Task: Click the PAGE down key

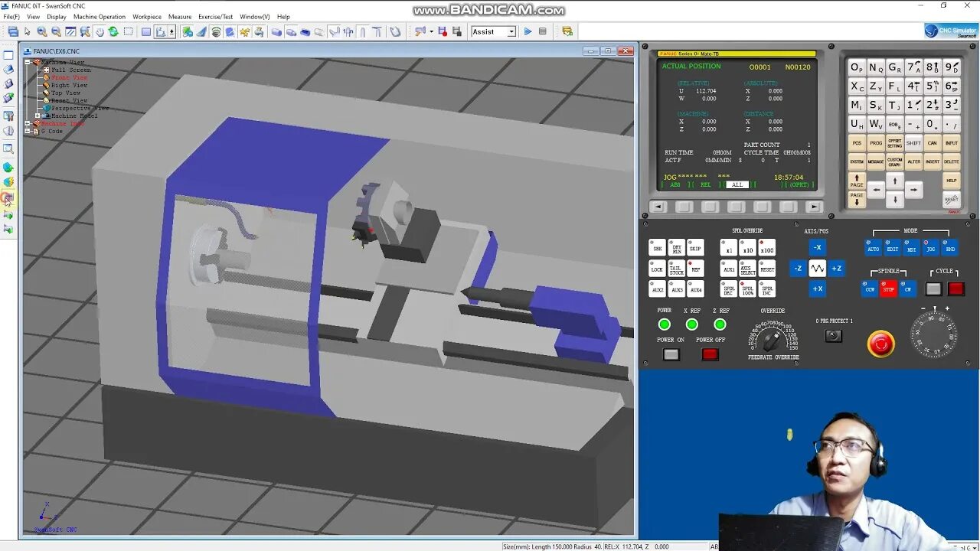Action: coord(857,199)
